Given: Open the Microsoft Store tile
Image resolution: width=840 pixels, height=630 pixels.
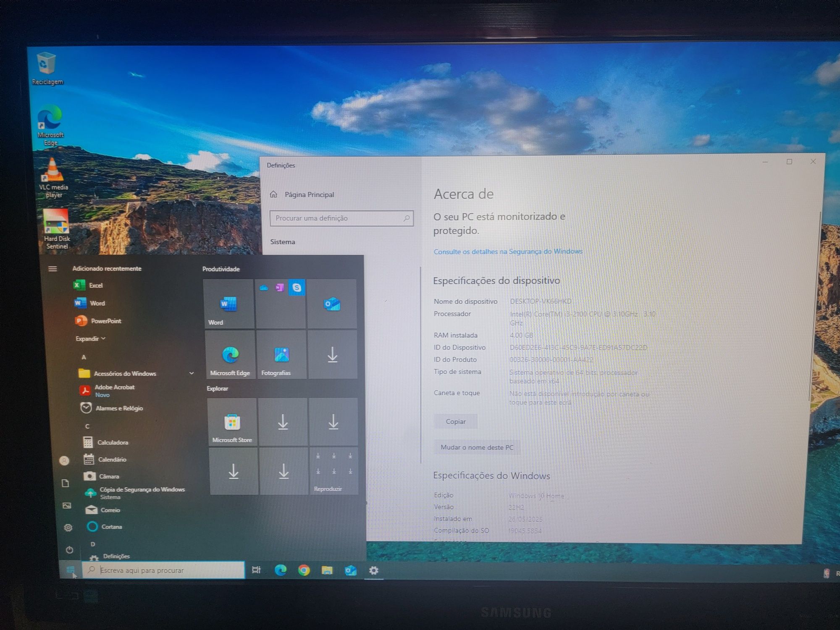Looking at the screenshot, I should [x=232, y=422].
